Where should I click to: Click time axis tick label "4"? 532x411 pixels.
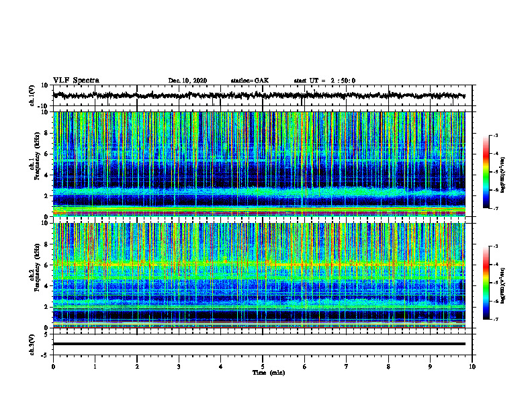pos(221,367)
